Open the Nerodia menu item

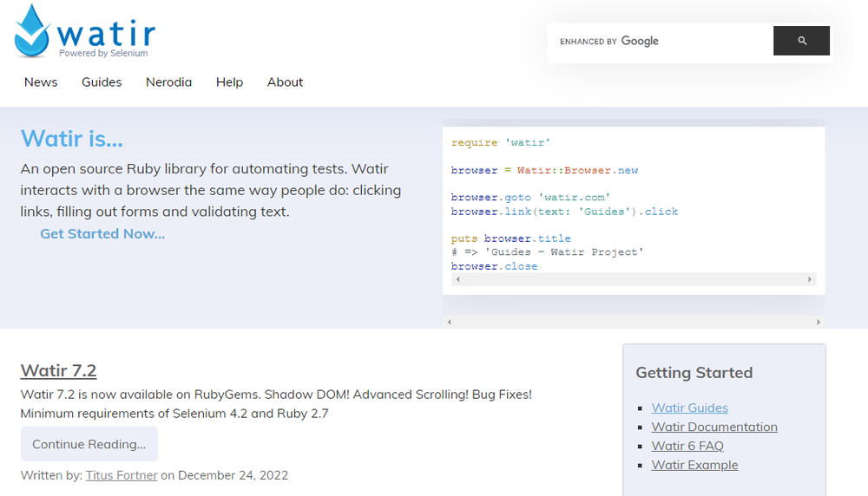click(x=169, y=82)
